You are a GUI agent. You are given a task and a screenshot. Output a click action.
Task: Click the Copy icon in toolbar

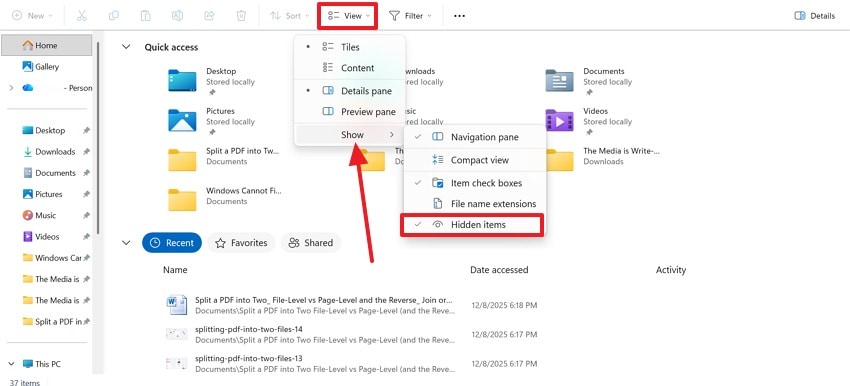click(114, 16)
